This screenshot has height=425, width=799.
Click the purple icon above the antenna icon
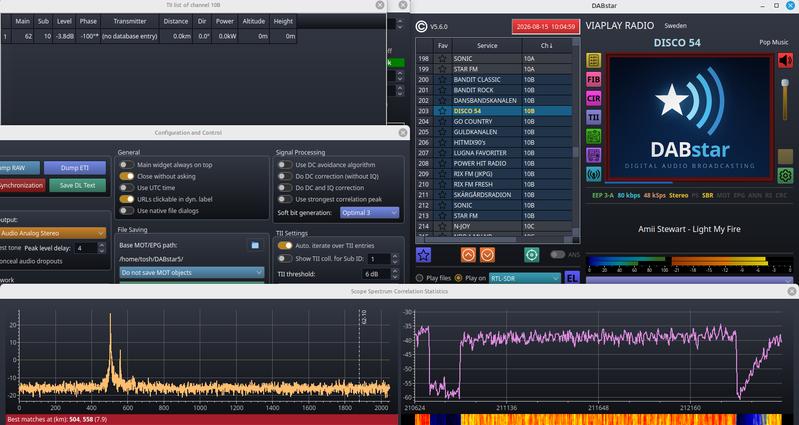click(x=593, y=155)
